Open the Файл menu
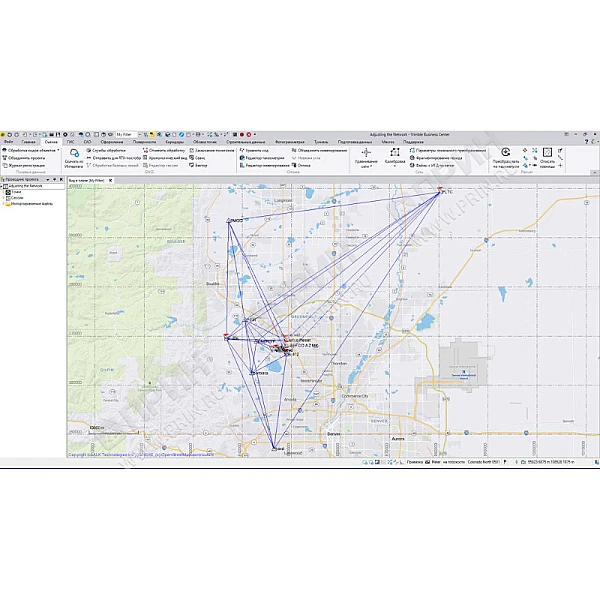600x600 pixels. point(8,142)
